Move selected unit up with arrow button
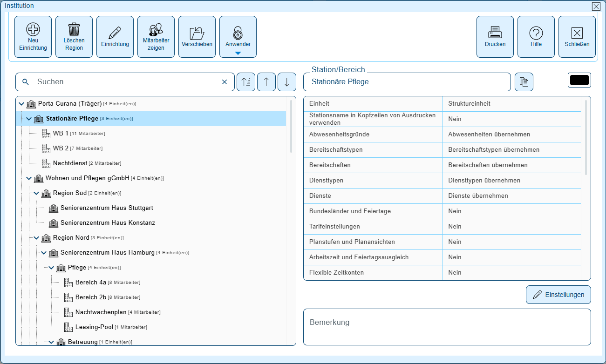 266,82
